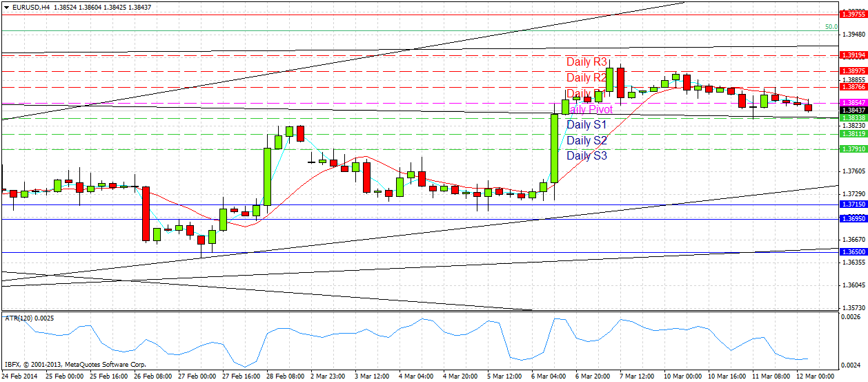Click the 1.36660 price scale value

tap(854, 240)
